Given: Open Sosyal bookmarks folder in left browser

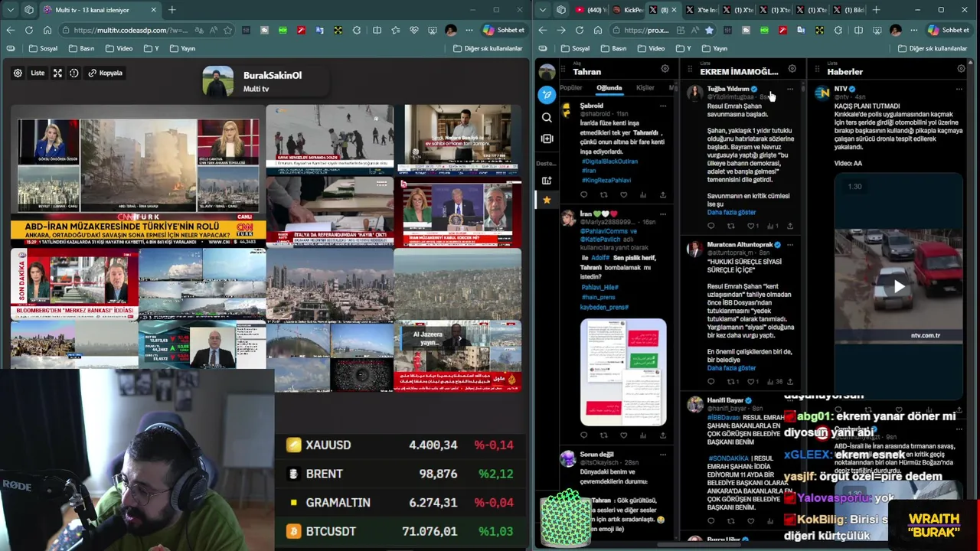Looking at the screenshot, I should tap(43, 48).
